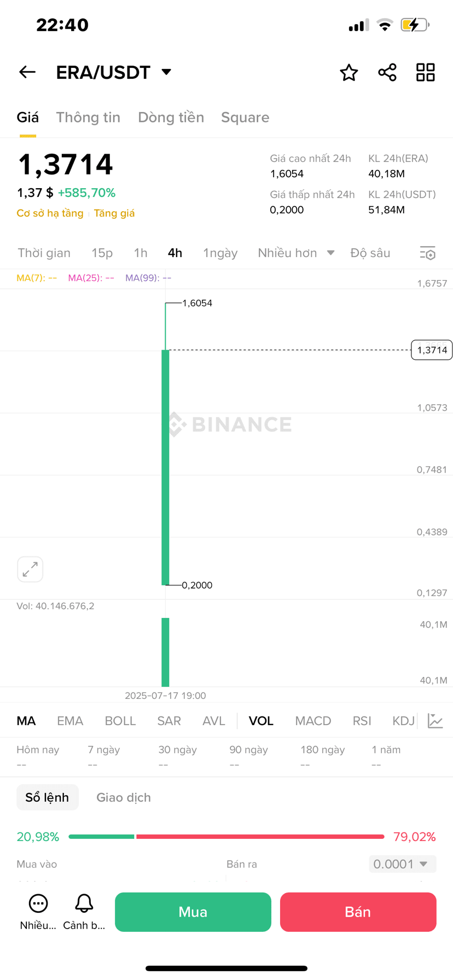Open the Cảnh báo bell icon

[x=84, y=903]
